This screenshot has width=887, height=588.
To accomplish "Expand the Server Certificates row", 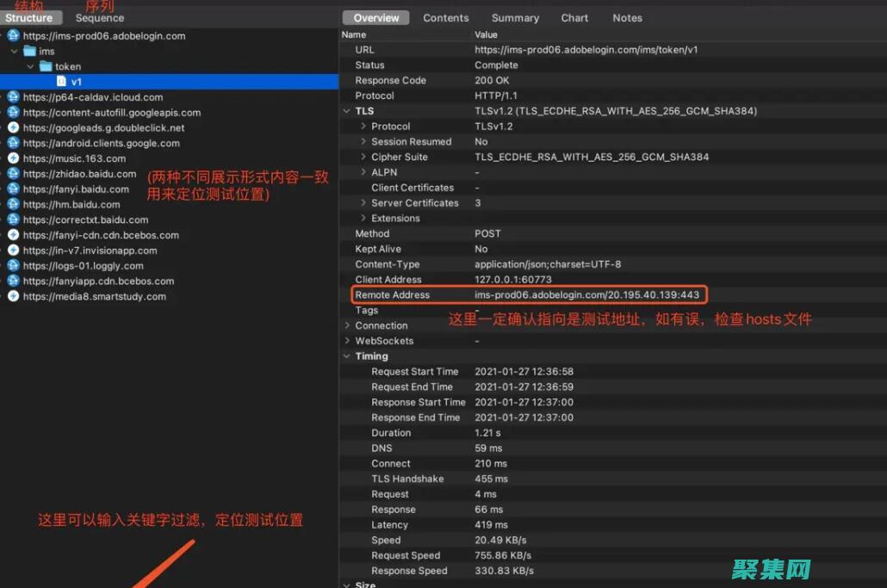I will pyautogui.click(x=363, y=202).
